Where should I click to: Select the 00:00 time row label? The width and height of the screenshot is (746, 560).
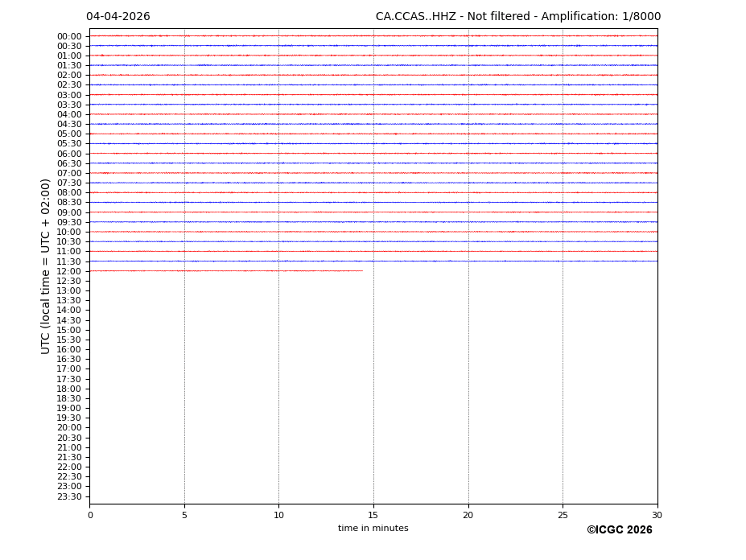(69, 36)
